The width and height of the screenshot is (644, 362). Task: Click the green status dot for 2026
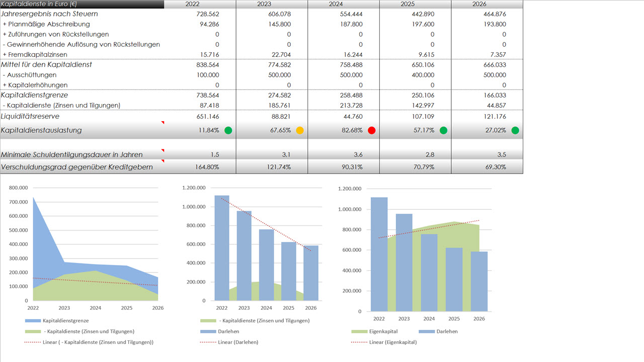(x=515, y=131)
